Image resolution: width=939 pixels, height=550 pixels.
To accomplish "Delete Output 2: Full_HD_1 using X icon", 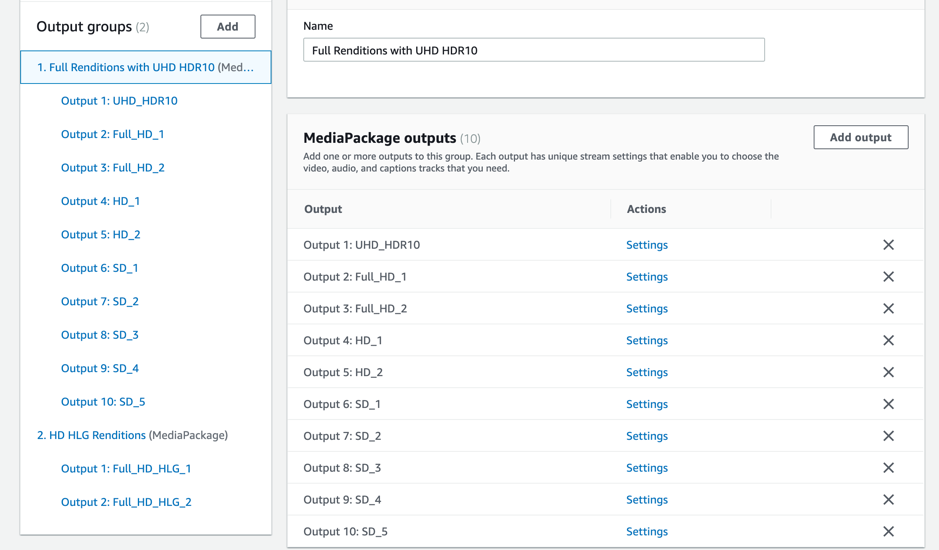I will pos(888,277).
